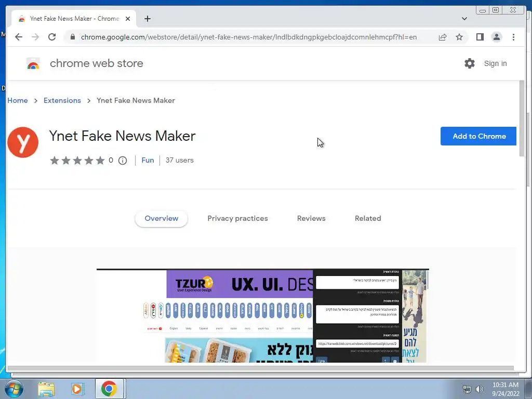The image size is (532, 399).
Task: Reload the page with refresh icon
Action: click(x=52, y=37)
